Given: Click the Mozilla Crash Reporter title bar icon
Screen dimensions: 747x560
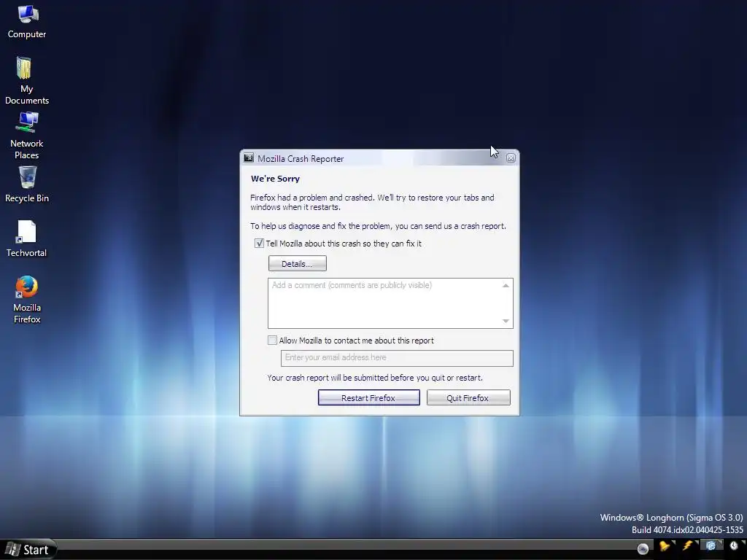Looking at the screenshot, I should 249,157.
